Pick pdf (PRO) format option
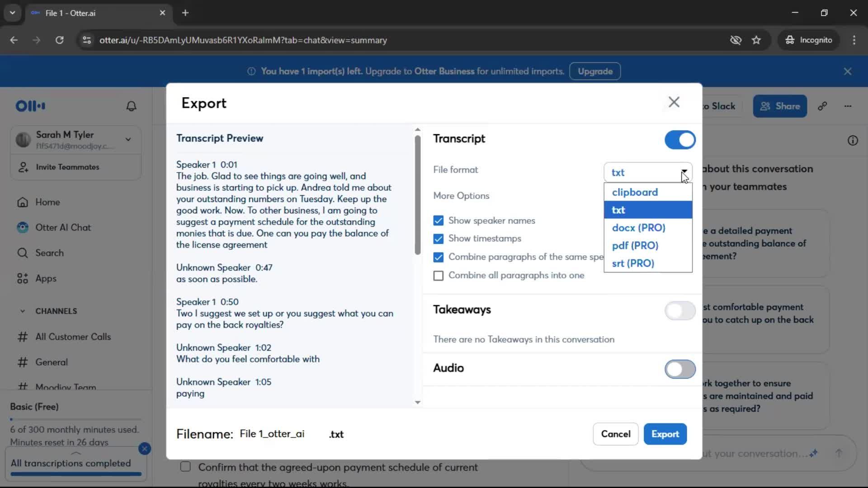This screenshot has height=488, width=868. tap(648, 245)
